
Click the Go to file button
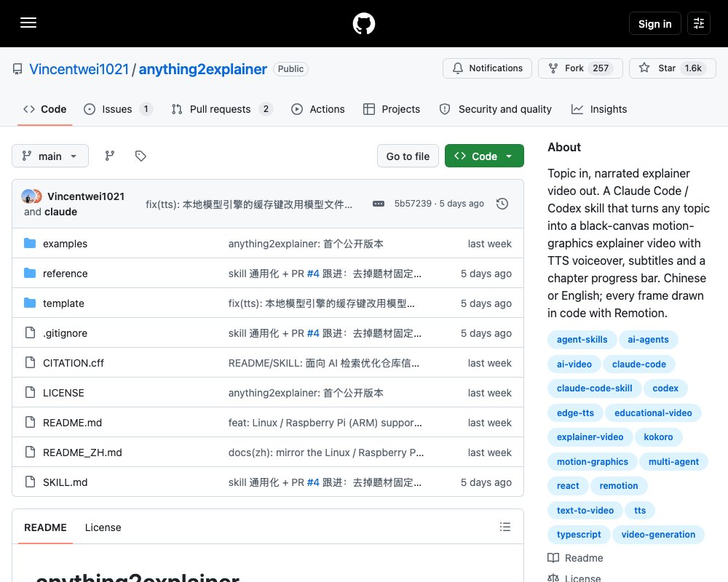point(408,156)
